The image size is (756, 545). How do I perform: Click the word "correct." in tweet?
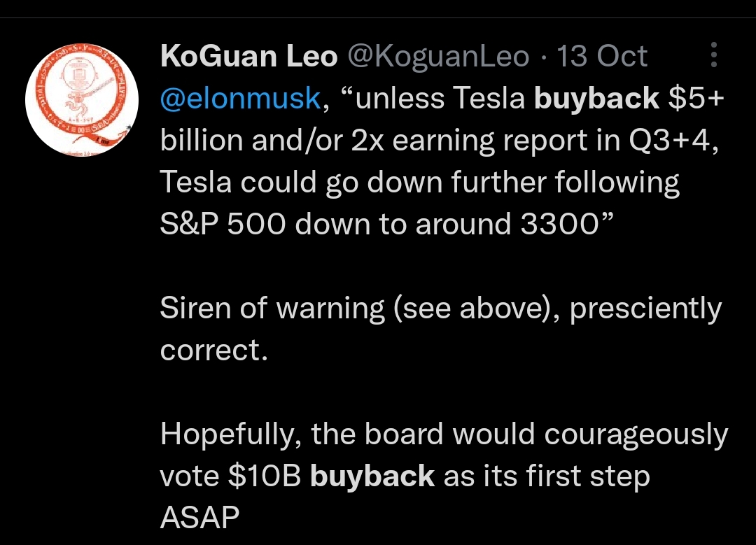(213, 351)
